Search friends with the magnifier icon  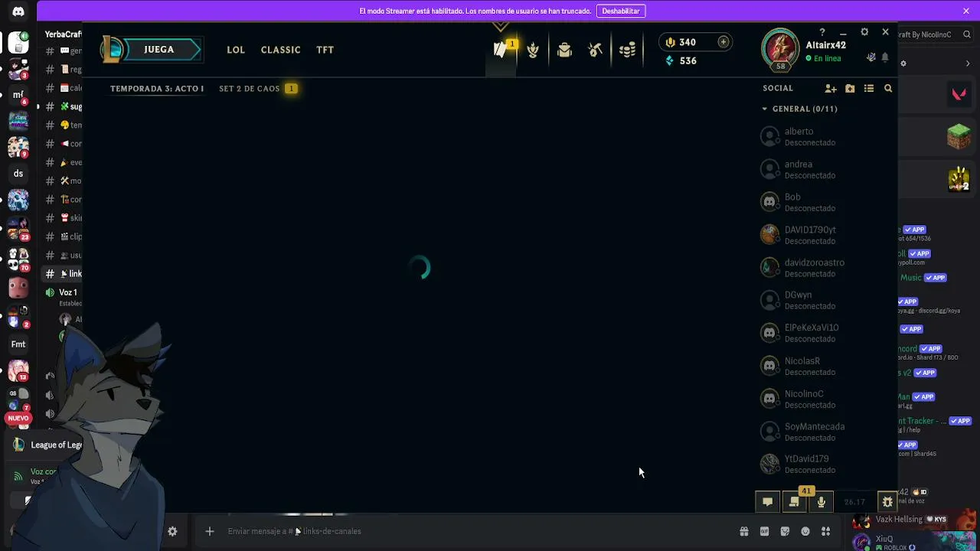click(x=888, y=89)
